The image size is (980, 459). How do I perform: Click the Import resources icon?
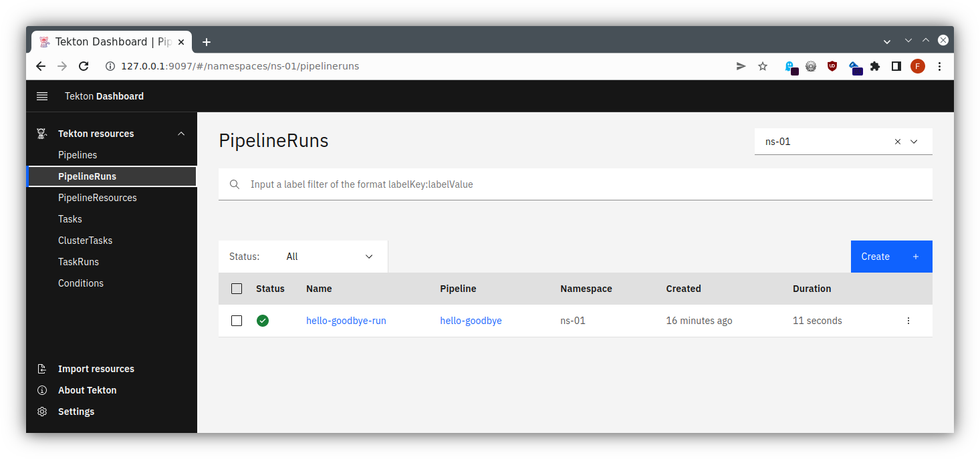point(42,369)
